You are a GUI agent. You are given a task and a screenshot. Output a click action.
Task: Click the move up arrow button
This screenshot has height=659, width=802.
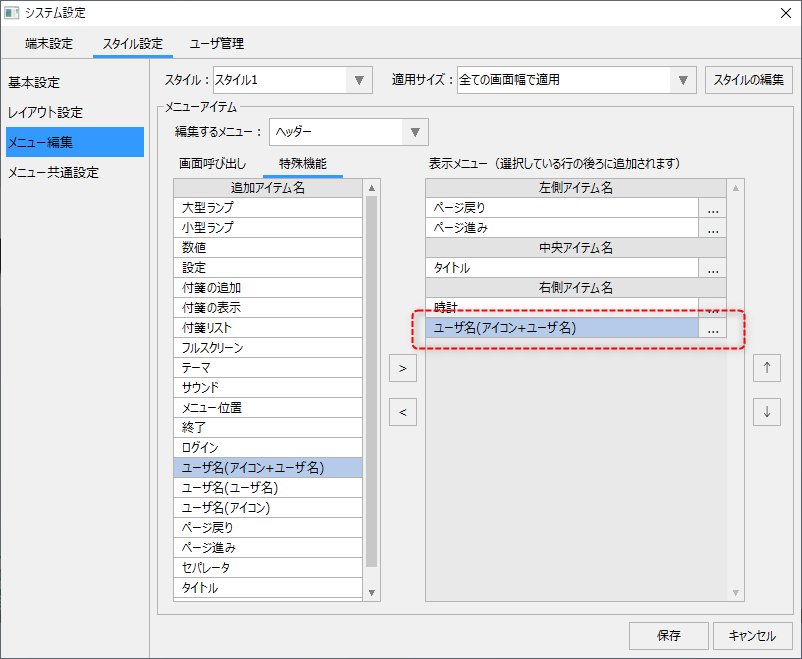[767, 368]
